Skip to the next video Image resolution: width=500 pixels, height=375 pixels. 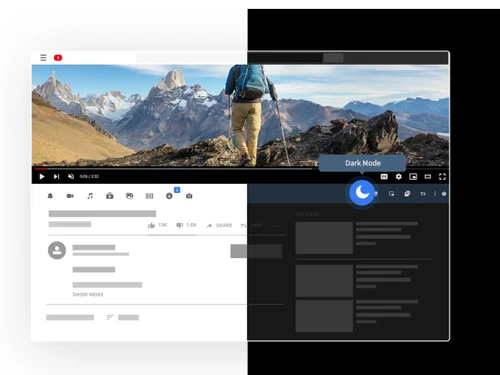(x=56, y=176)
